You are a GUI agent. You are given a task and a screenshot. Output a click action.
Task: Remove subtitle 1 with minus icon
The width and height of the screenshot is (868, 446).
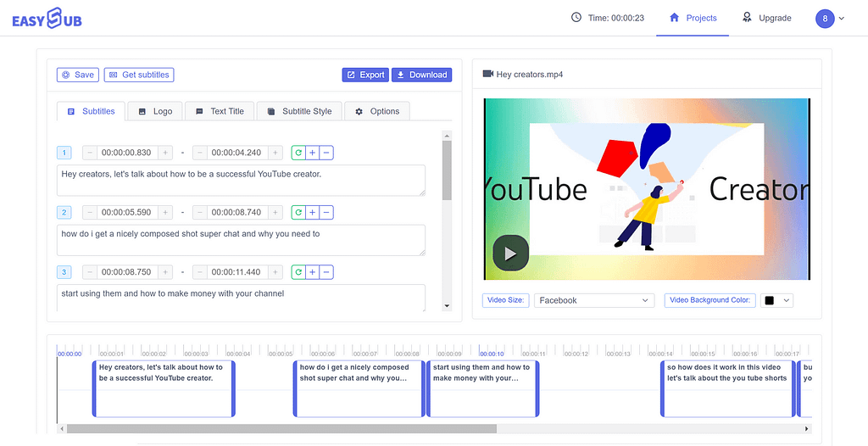(x=326, y=153)
